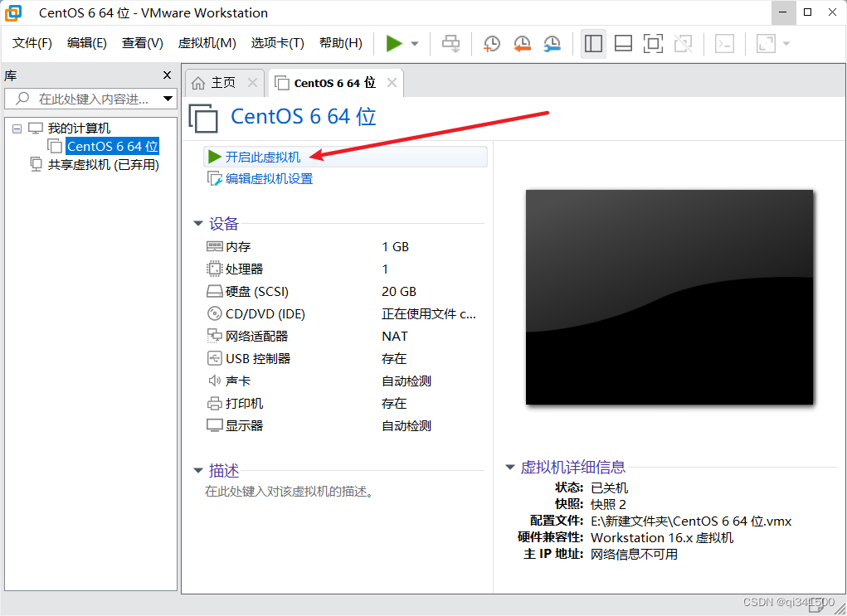Click the hard disk icon beside 硬盘 (SCSI)
Screen dimensions: 847x616
(215, 292)
